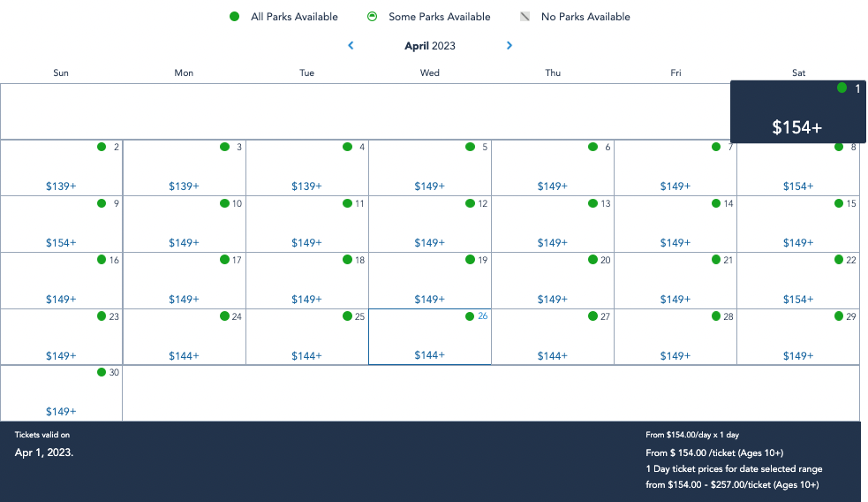This screenshot has width=868, height=502.
Task: Click the All Parks Available legend icon
Action: 235,17
